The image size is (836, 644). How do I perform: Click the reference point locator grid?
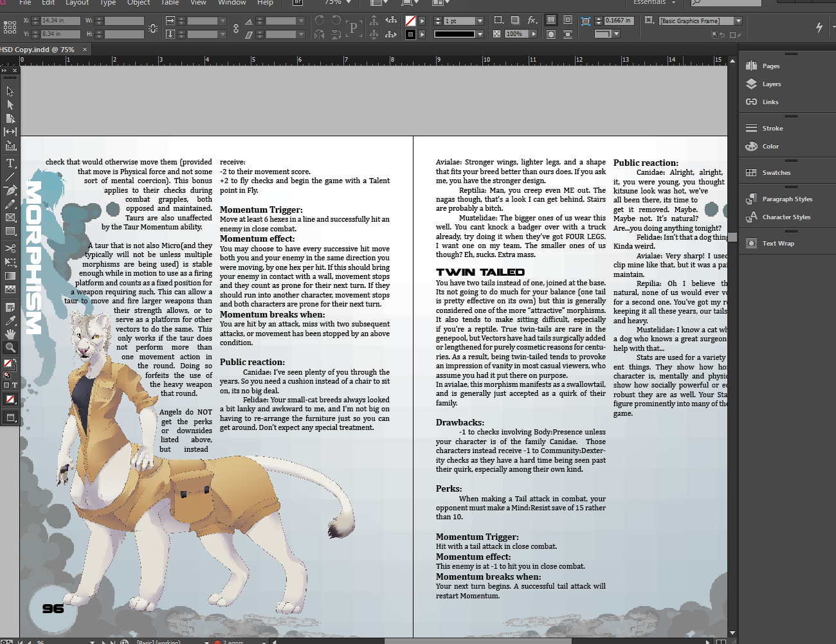click(10, 27)
